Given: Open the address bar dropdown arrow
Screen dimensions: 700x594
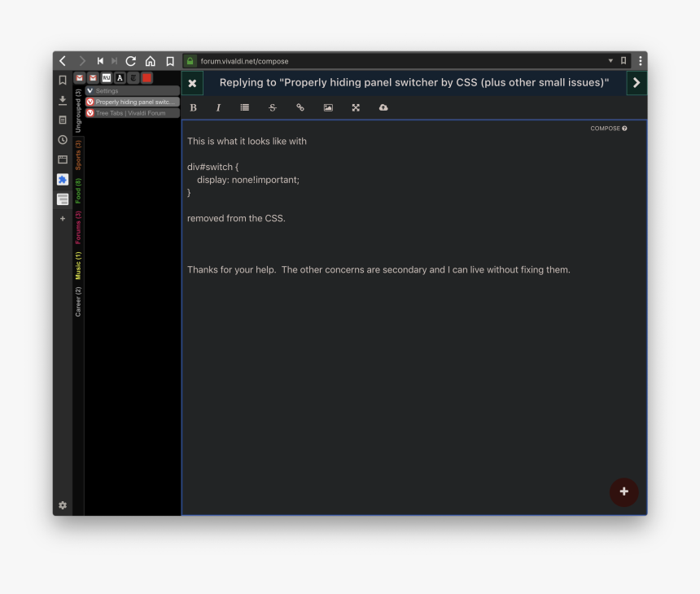Looking at the screenshot, I should (610, 61).
